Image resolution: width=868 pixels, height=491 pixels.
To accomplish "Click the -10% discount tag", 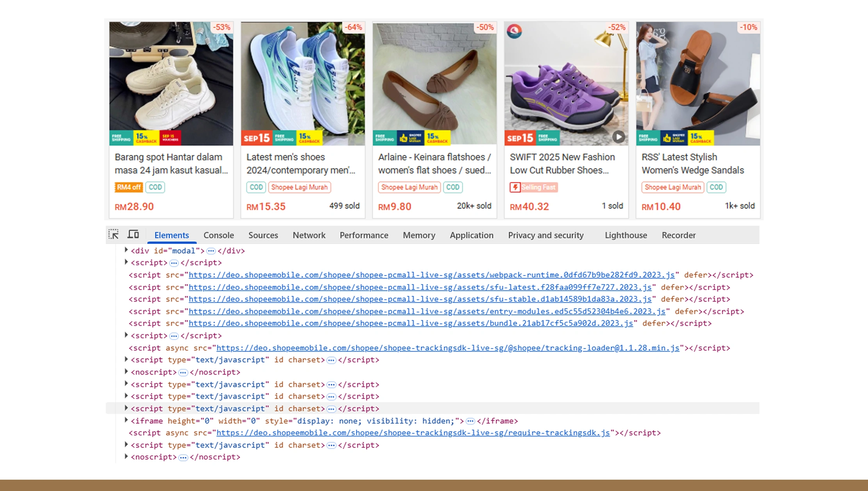I will tap(749, 27).
